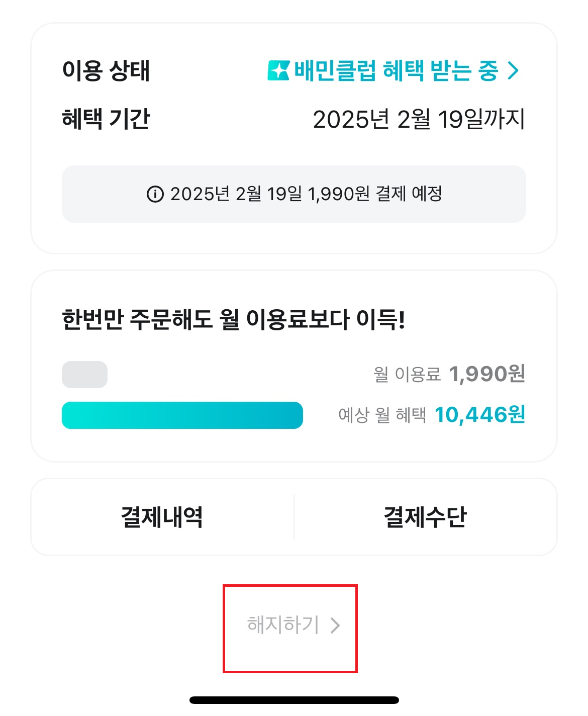Expand the 배민클럽 status chevron arrow
588x716 pixels.
513,70
